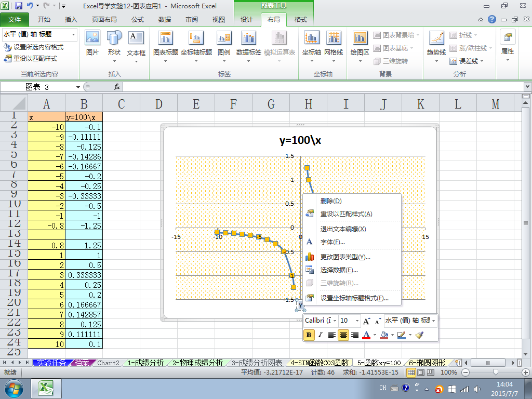Decrease font size with the shrink-font icon
532x399 pixels.
coord(377,321)
